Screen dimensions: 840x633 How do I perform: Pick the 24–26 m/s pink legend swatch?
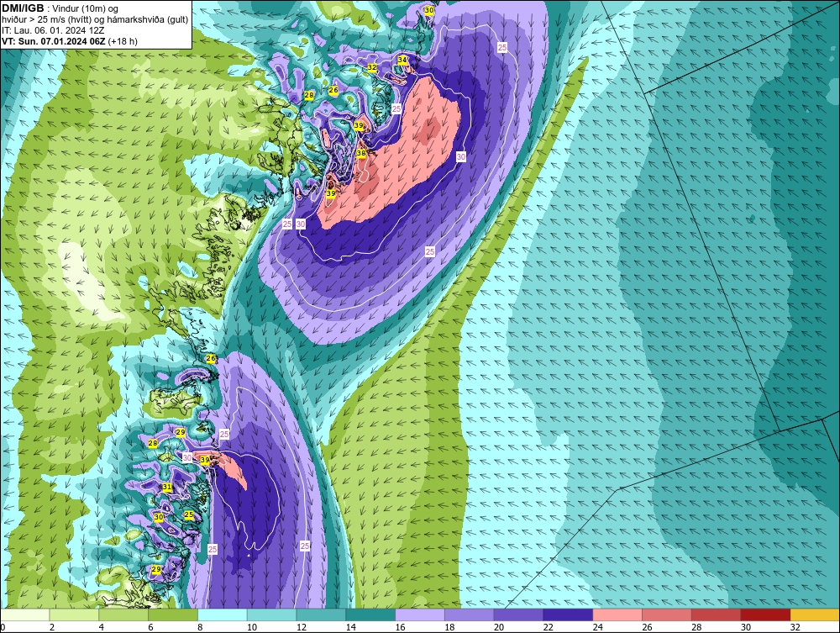617,615
